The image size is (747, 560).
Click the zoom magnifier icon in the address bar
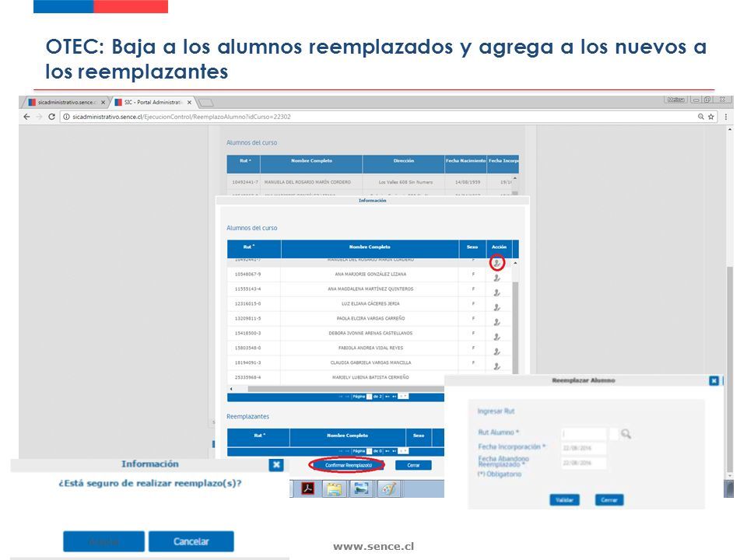click(x=701, y=117)
